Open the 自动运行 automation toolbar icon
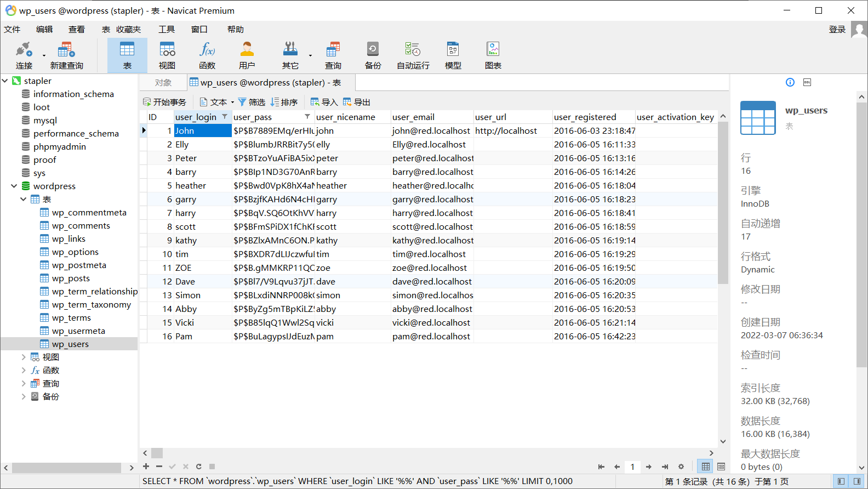This screenshot has width=868, height=489. click(413, 55)
